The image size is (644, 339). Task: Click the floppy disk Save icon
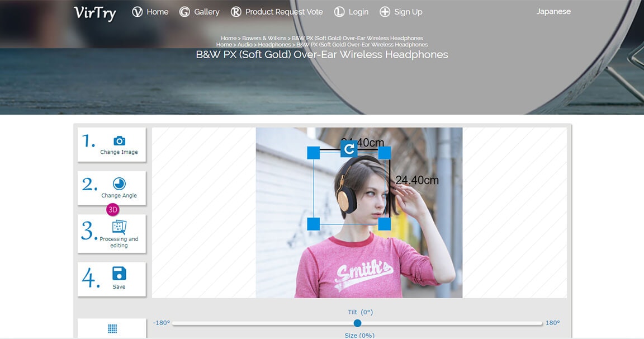click(119, 274)
